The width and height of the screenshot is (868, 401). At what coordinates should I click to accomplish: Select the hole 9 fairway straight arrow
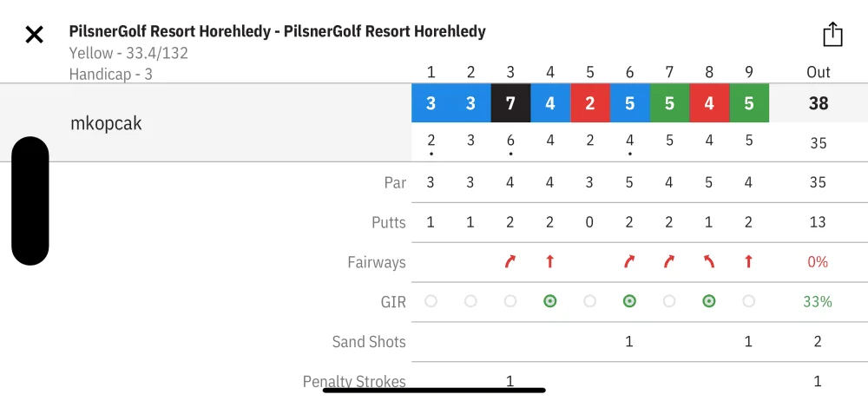click(748, 261)
